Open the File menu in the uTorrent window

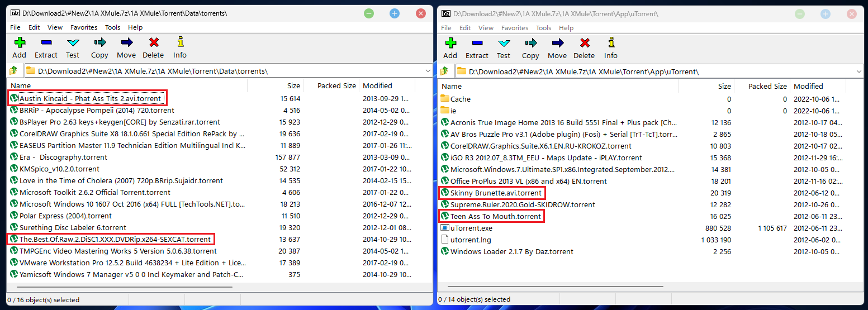[446, 27]
